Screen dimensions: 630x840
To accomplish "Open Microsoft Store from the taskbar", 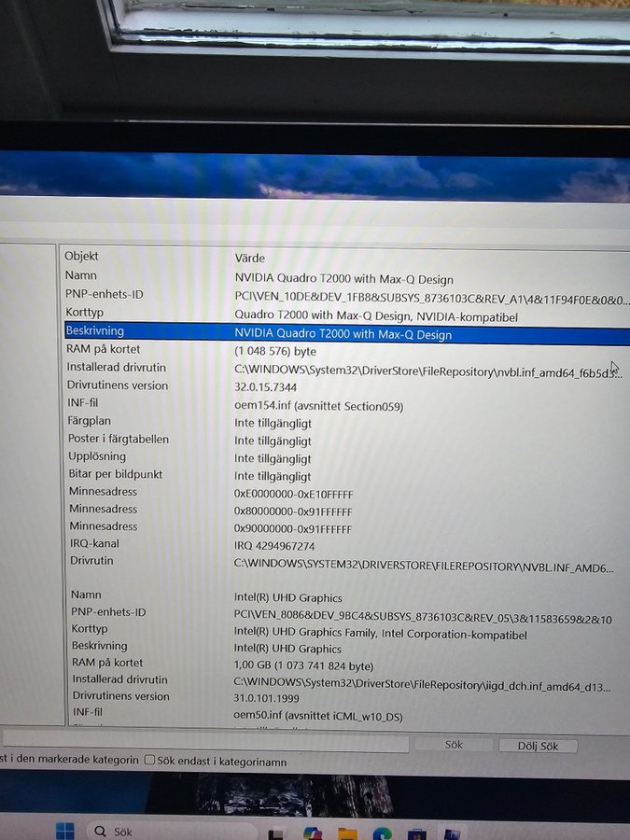I will (417, 833).
